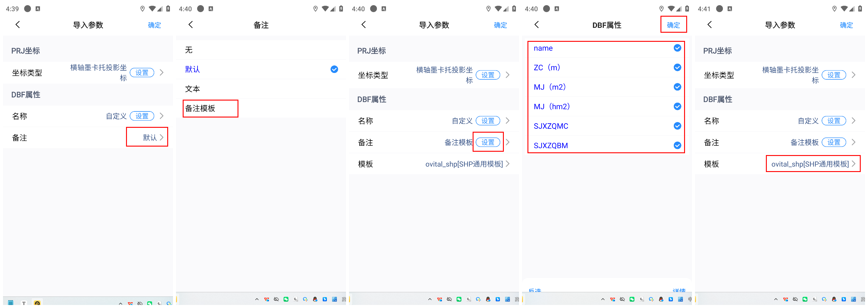Viewport: 868px width, 308px height.
Task: Toggle the name attribute checkbox
Action: [x=677, y=48]
